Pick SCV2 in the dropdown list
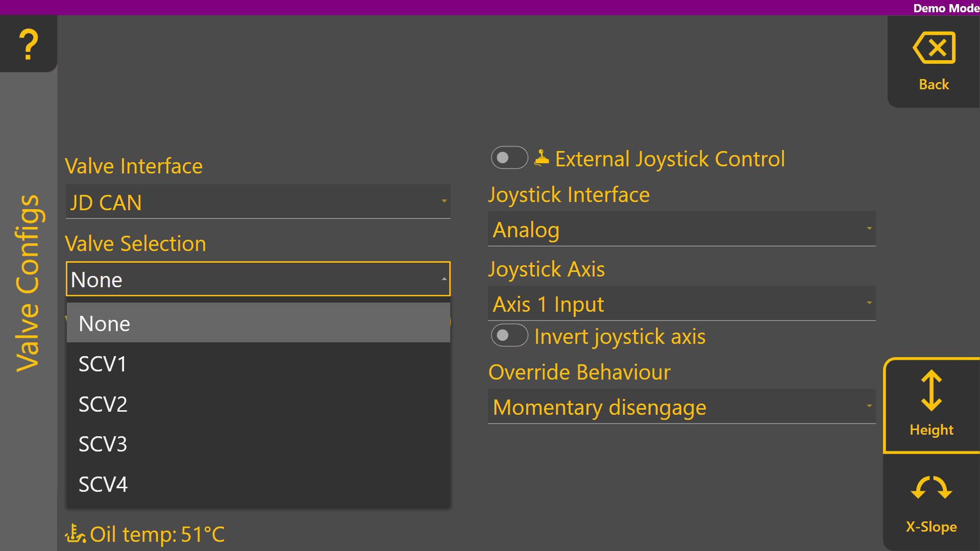The height and width of the screenshot is (551, 980). (x=258, y=404)
